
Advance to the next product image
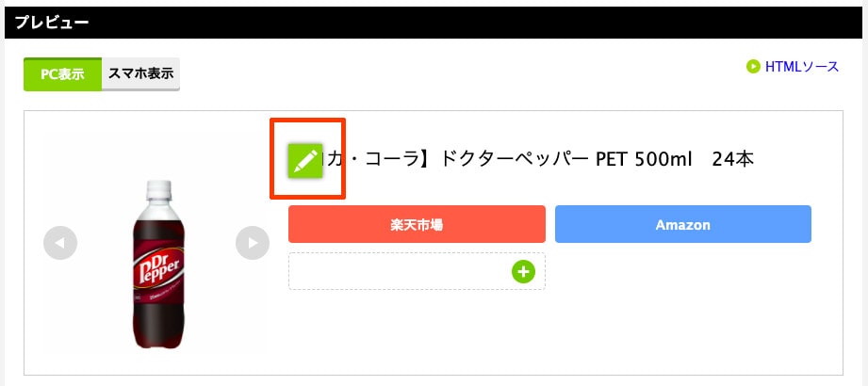pyautogui.click(x=253, y=244)
